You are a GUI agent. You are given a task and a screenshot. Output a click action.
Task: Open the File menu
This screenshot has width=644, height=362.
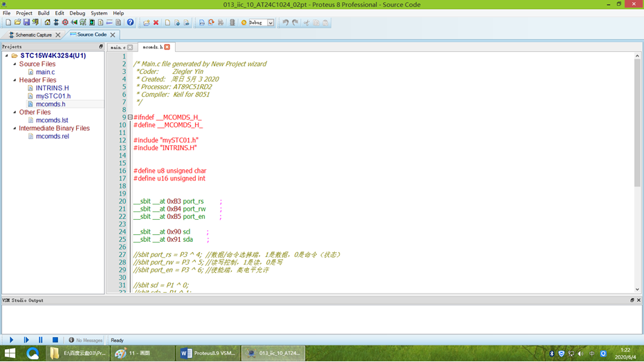tap(7, 13)
